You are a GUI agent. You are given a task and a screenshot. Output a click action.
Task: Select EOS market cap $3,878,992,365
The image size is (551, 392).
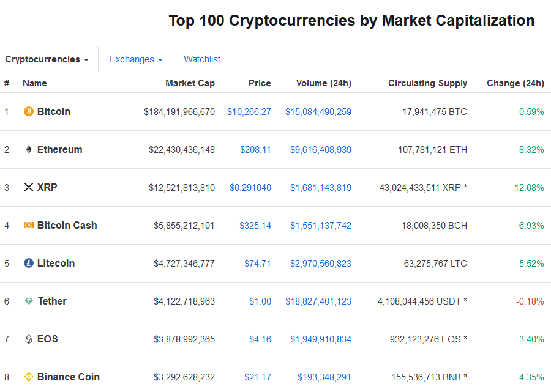[x=184, y=339]
